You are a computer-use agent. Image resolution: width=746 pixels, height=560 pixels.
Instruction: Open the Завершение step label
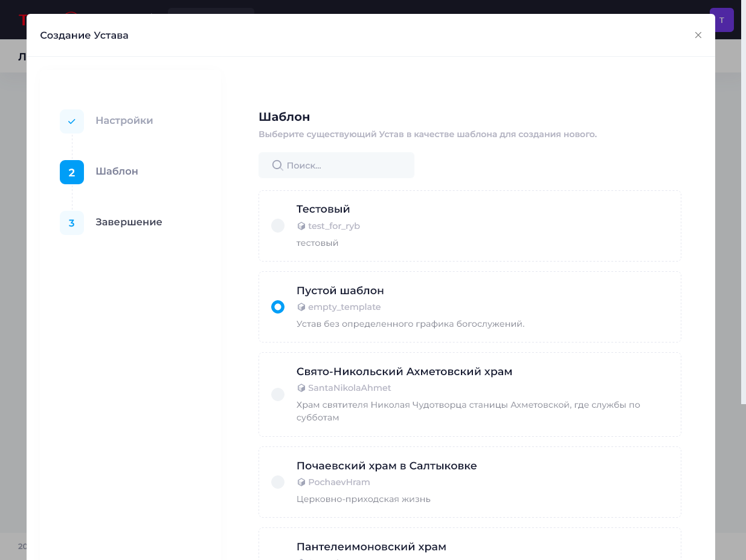click(x=129, y=222)
